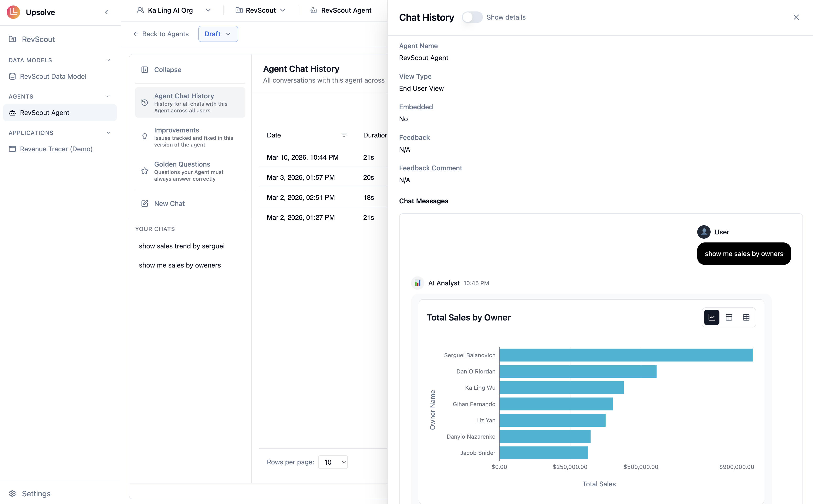Open the Rows per page dropdown
813x504 pixels.
[333, 462]
